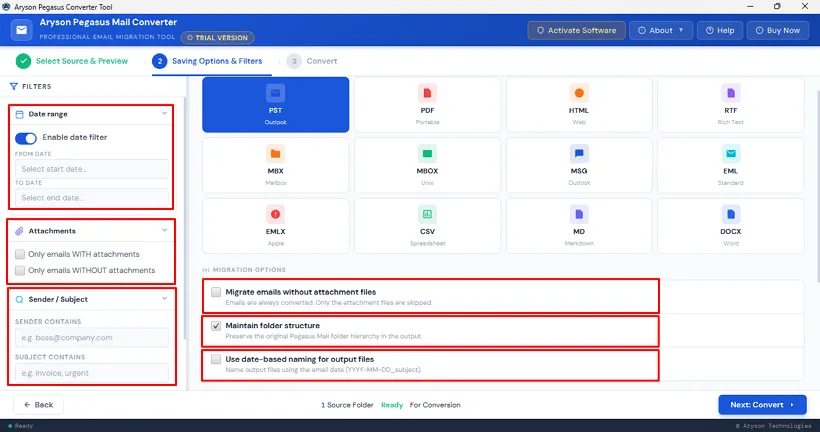Click the Filters funnel icon
Screen dimensions: 820x432
pyautogui.click(x=14, y=86)
